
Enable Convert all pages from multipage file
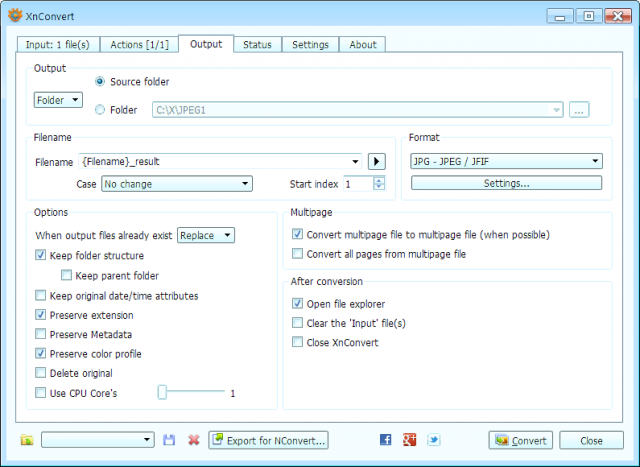click(x=298, y=254)
